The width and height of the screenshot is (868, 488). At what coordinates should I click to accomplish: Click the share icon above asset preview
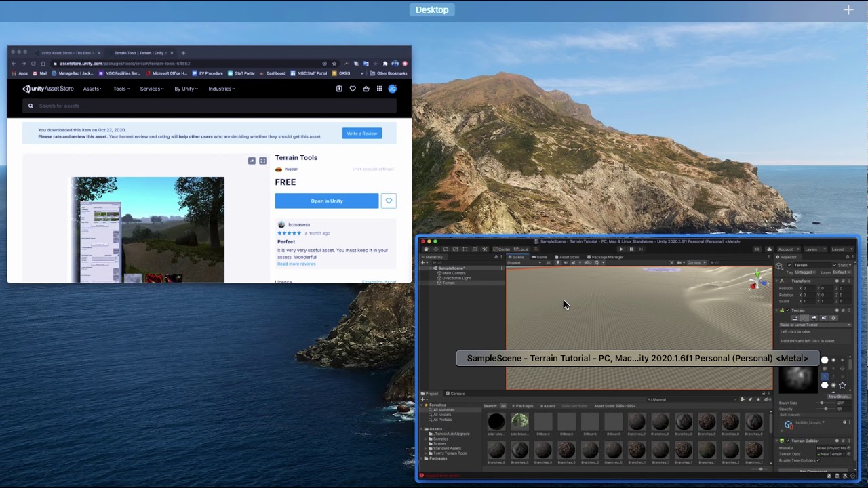pos(252,161)
